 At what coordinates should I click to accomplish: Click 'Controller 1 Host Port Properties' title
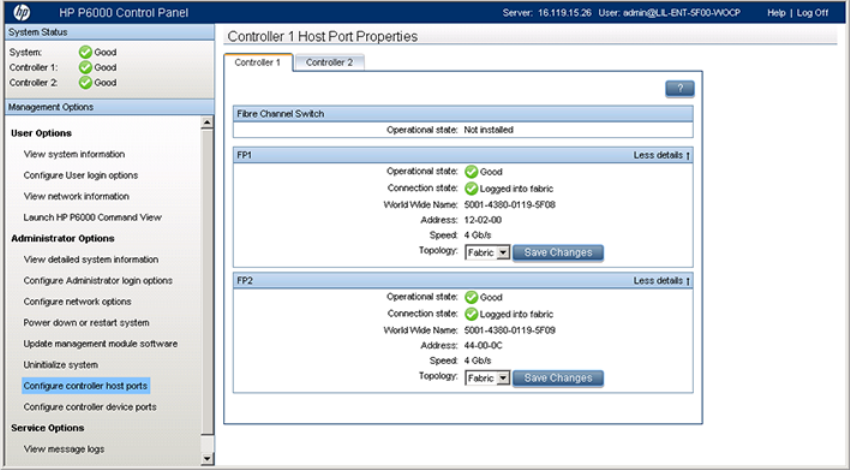pyautogui.click(x=323, y=36)
